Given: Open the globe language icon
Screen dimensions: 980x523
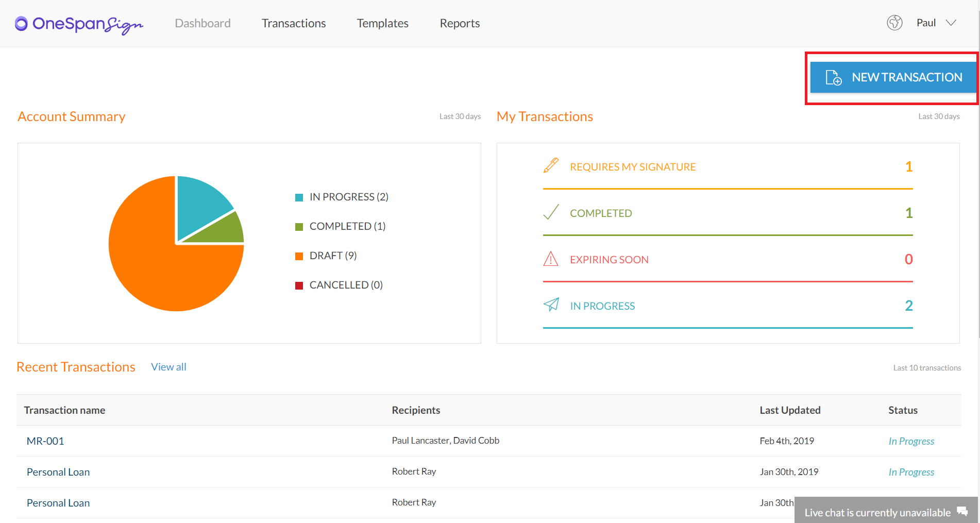Looking at the screenshot, I should point(894,23).
